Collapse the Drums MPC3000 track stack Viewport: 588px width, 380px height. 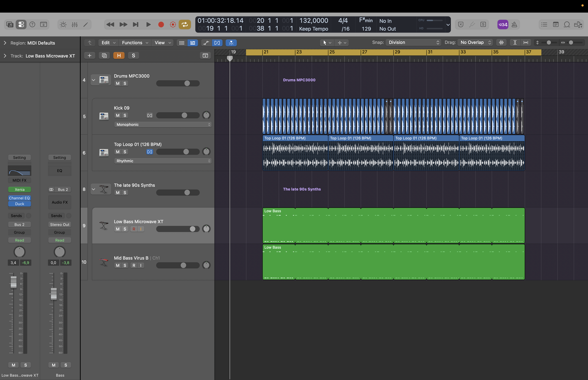pyautogui.click(x=94, y=80)
